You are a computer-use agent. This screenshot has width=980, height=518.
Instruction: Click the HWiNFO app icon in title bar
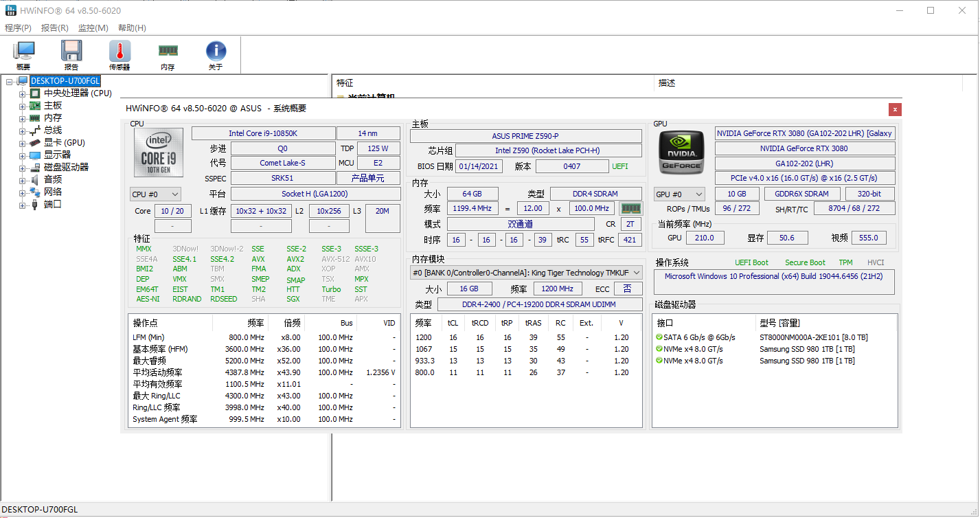point(10,10)
